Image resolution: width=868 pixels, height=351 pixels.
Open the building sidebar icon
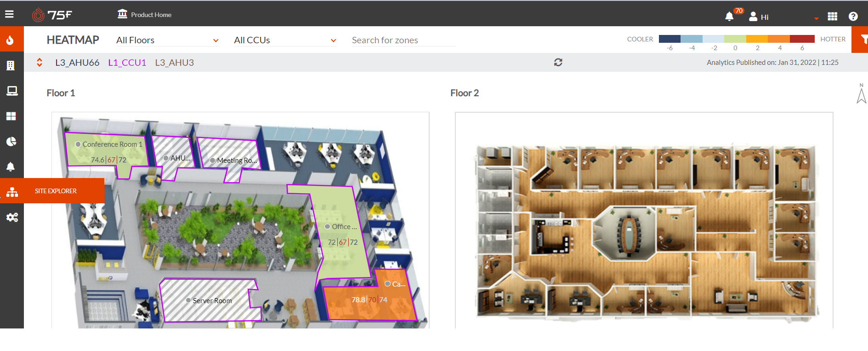coord(11,65)
